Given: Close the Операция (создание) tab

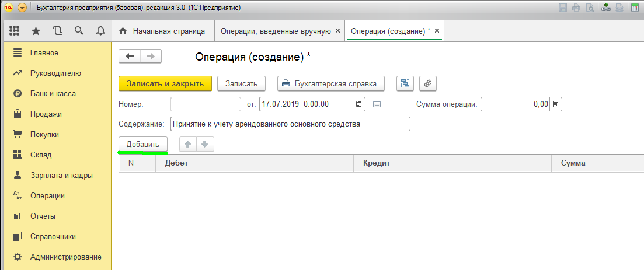Looking at the screenshot, I should tap(437, 31).
